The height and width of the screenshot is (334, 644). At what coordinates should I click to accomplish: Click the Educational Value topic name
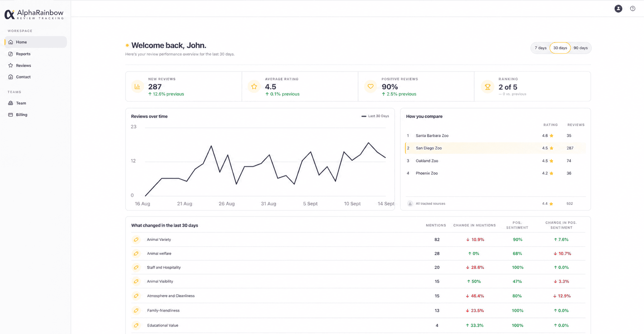point(163,325)
